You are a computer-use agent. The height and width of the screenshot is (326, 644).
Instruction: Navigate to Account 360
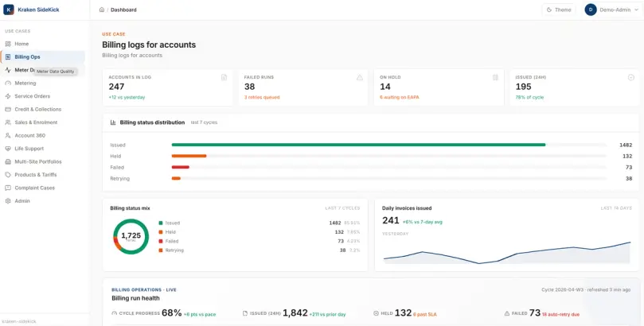pyautogui.click(x=43, y=135)
